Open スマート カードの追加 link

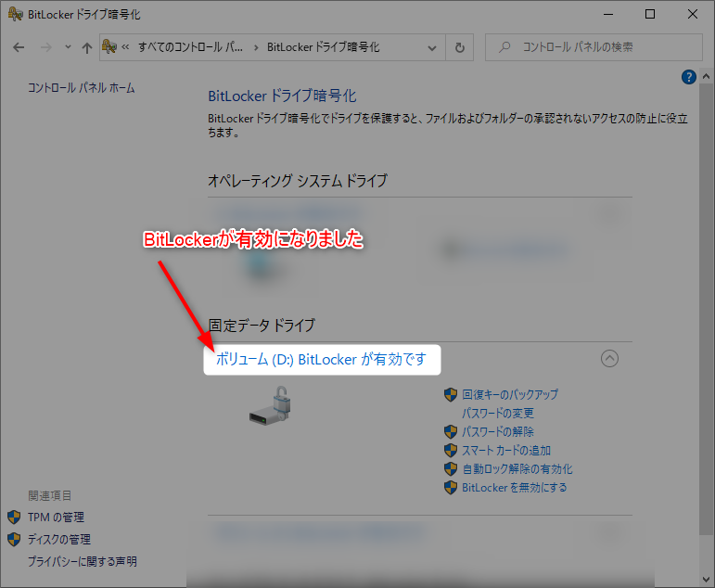click(x=506, y=450)
